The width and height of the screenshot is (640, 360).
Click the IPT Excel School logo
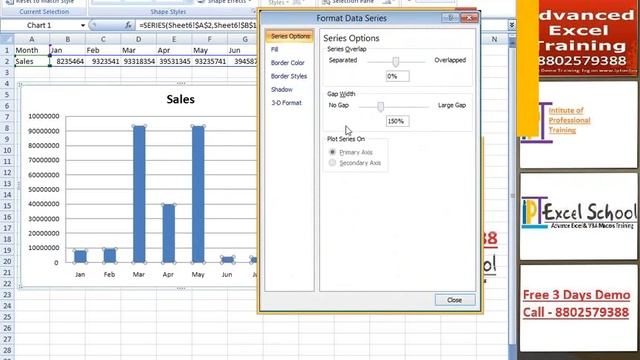(x=578, y=213)
